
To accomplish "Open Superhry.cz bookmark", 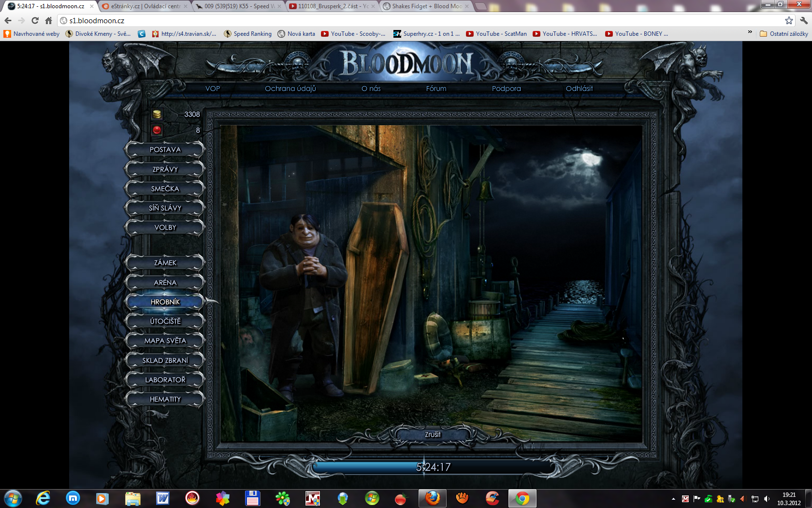I will pyautogui.click(x=426, y=33).
